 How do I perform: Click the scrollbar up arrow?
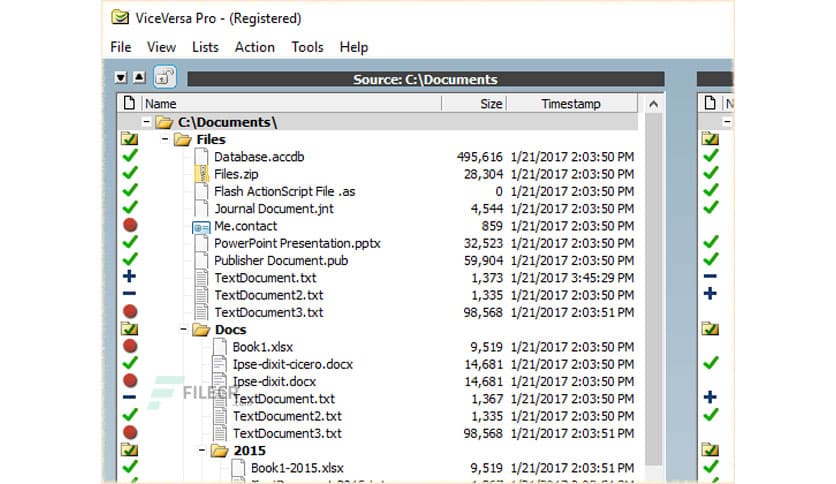pyautogui.click(x=653, y=104)
